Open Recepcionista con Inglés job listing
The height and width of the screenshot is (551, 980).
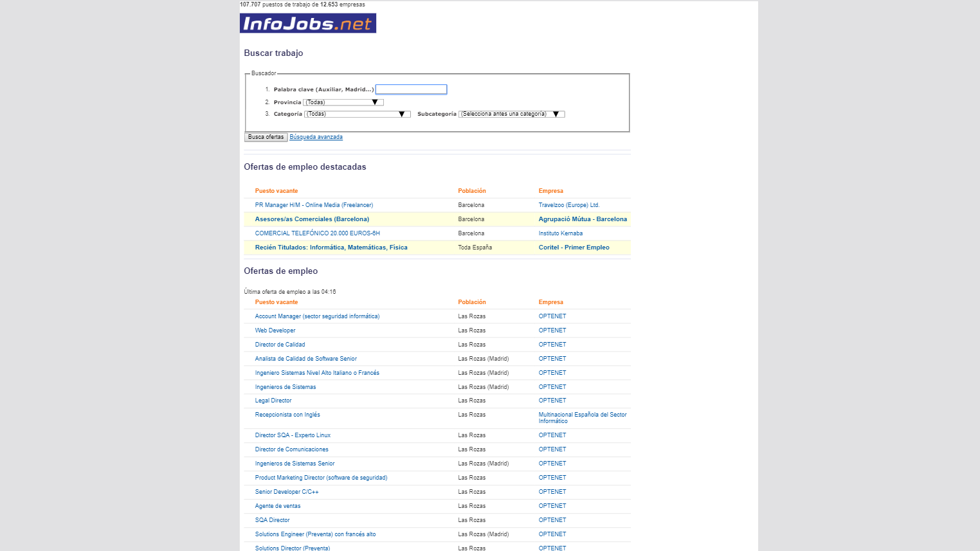tap(287, 415)
